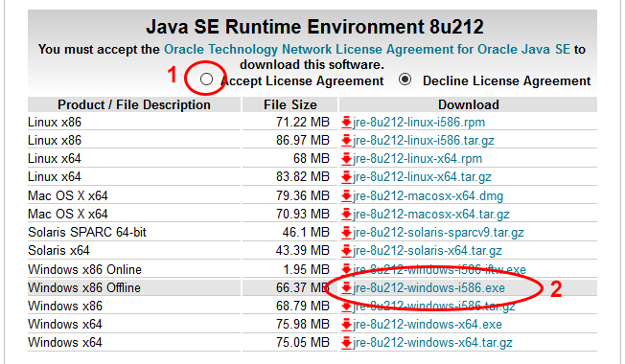
Task: Click the 66.37 MB file size cell
Action: coord(303,288)
